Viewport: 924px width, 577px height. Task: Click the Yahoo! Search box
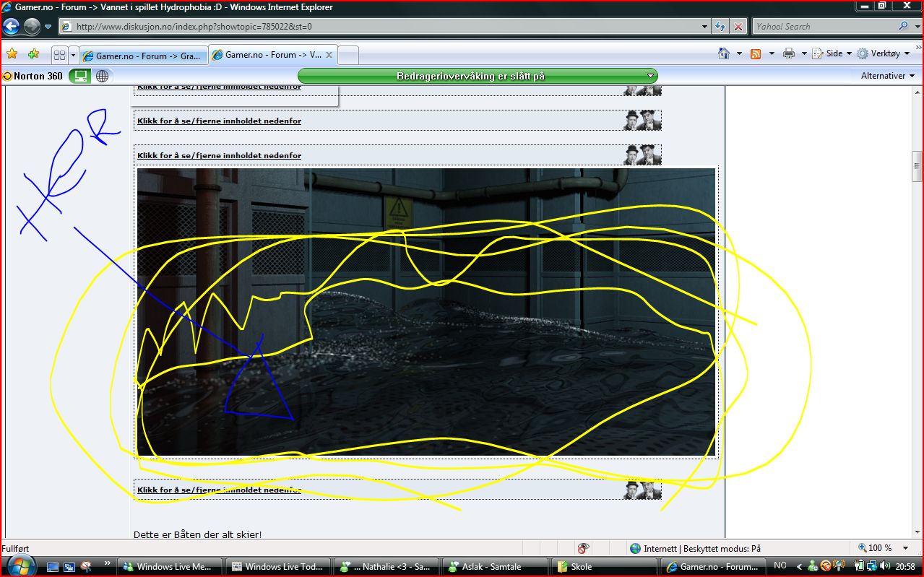pyautogui.click(x=824, y=27)
